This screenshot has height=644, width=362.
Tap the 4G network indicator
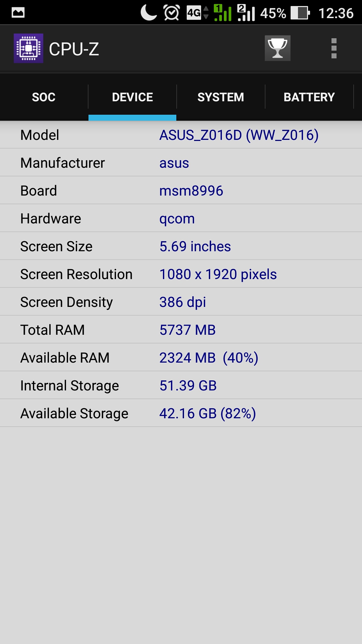[198, 13]
